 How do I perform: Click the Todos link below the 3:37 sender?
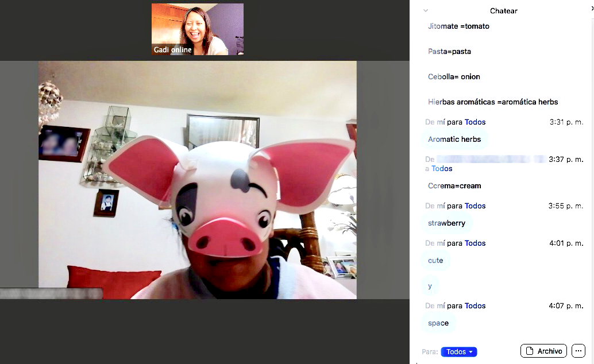pos(442,169)
